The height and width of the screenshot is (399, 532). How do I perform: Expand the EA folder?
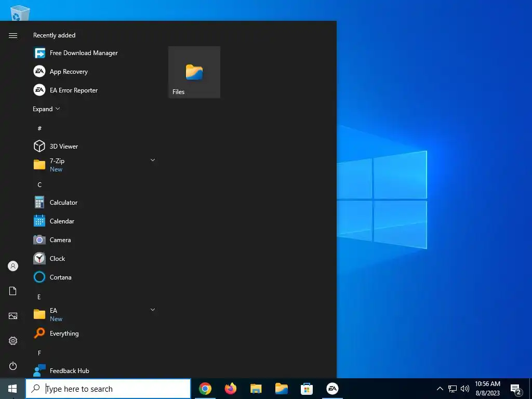95,314
